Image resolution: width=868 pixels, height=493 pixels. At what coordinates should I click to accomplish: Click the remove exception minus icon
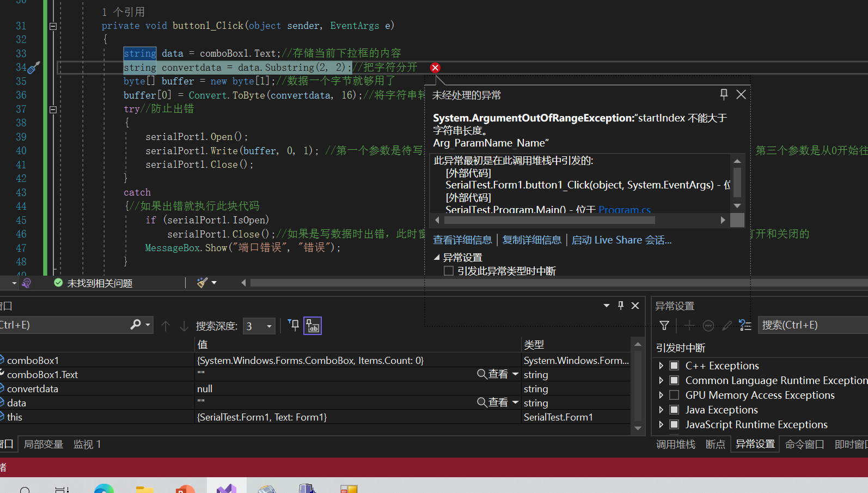[x=708, y=326]
